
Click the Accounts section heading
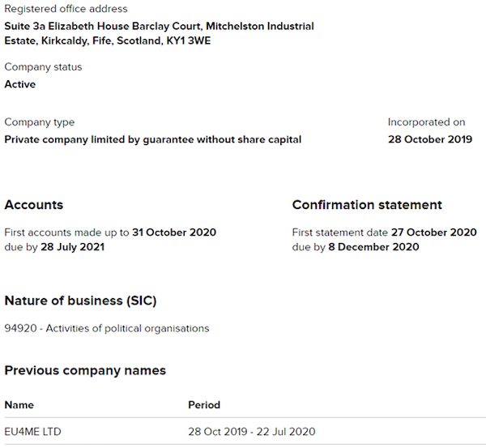[x=33, y=205]
